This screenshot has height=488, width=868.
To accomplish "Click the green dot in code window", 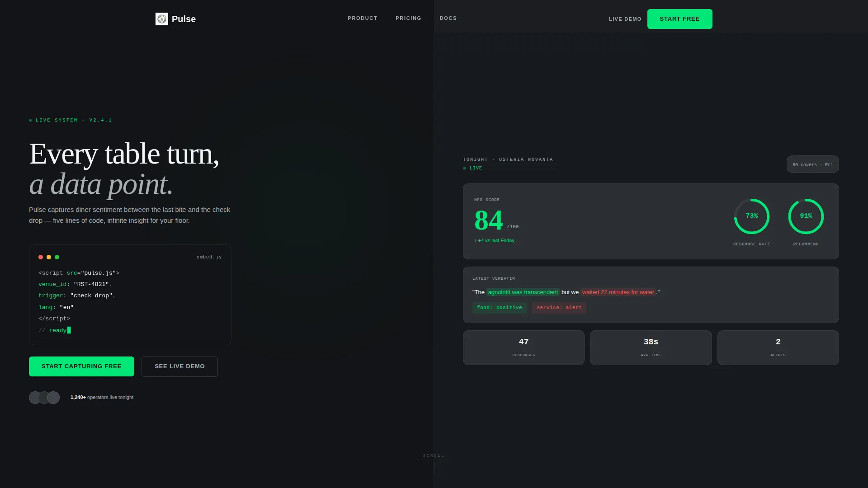I will [x=57, y=257].
